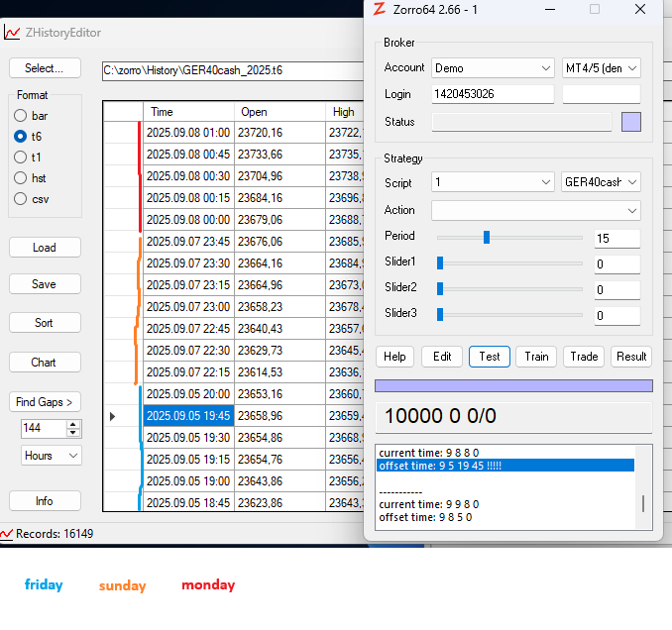The width and height of the screenshot is (672, 630).
Task: Click the Broker status color square
Action: tap(630, 122)
